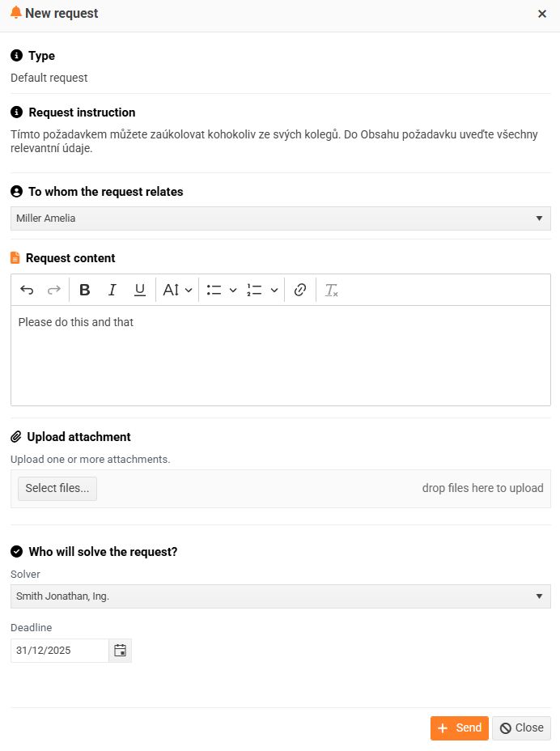This screenshot has height=751, width=560.
Task: Click the Redo arrow in editor toolbar
Action: point(53,290)
